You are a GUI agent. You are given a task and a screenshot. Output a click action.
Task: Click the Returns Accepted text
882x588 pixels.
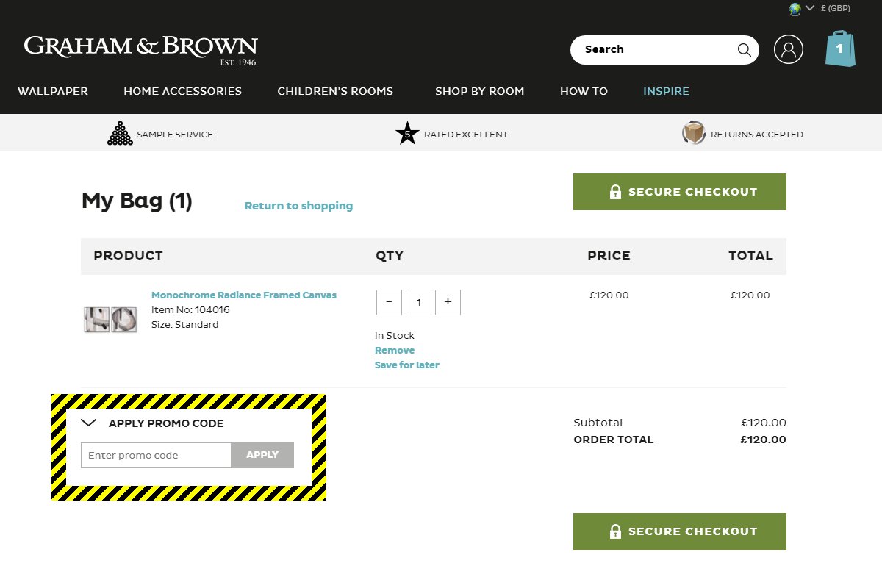pos(757,135)
